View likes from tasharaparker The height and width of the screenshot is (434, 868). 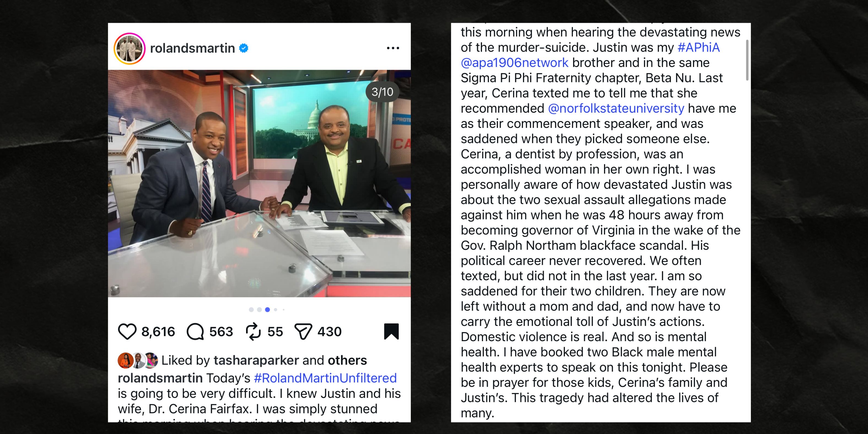coord(256,360)
